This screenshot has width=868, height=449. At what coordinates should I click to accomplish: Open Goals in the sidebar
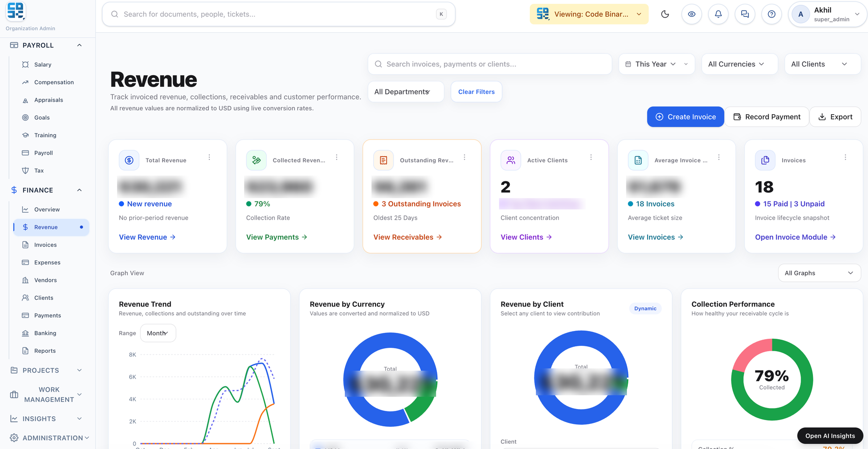(51, 118)
